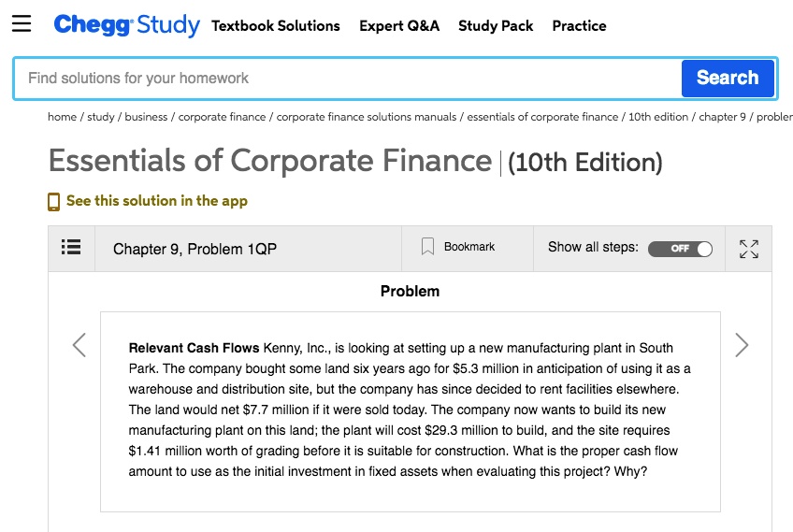Focus the homework search field
The width and height of the screenshot is (793, 532).
(x=348, y=79)
